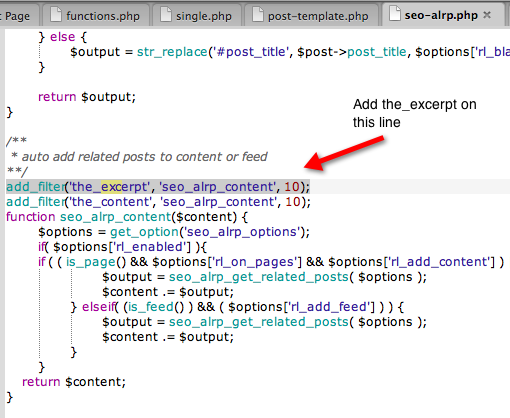Viewport: 510px width, 418px height.
Task: Click the '} else {' line
Action: [x=63, y=37]
